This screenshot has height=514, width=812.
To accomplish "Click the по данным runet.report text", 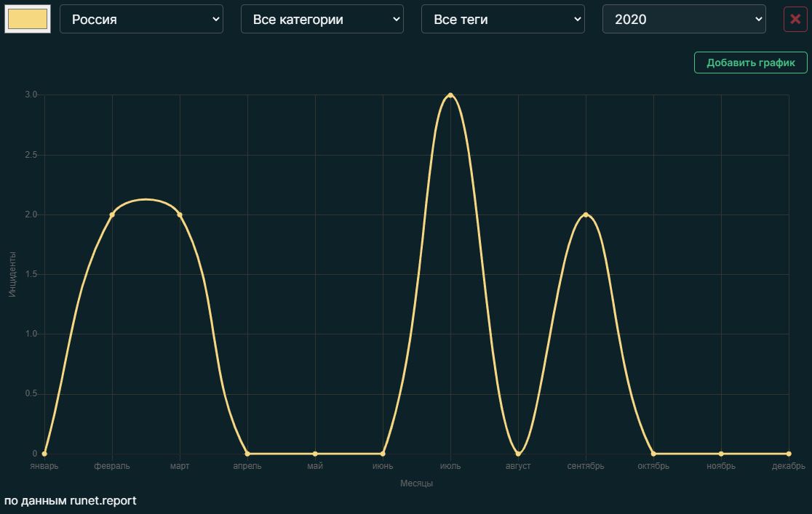I will 70,501.
